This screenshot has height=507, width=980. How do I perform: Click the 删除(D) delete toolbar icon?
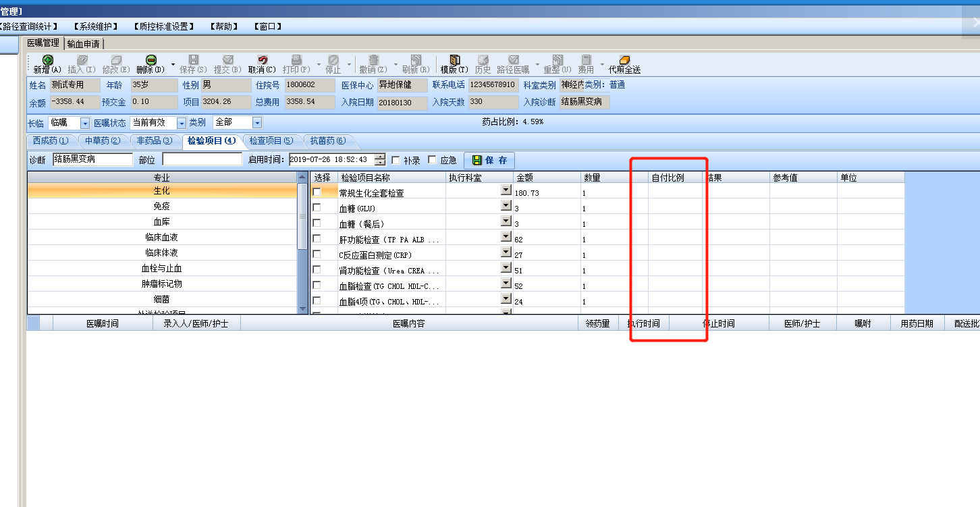point(151,60)
